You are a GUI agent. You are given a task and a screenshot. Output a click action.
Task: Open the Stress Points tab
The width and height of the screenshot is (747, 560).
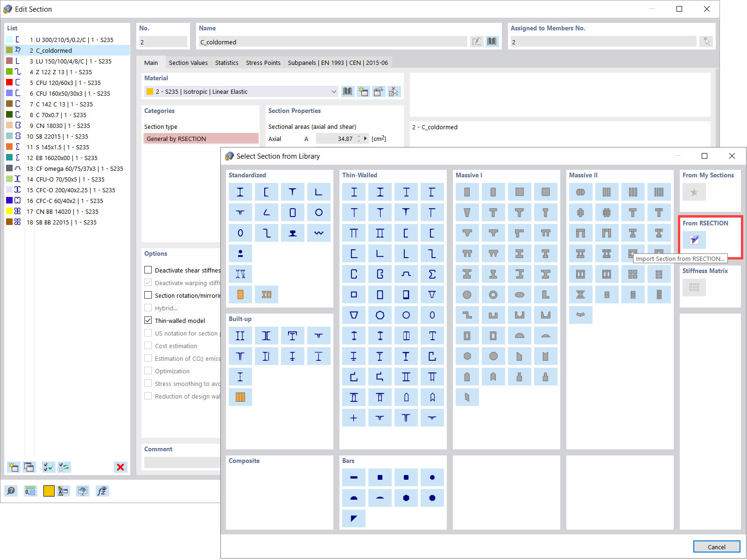263,63
